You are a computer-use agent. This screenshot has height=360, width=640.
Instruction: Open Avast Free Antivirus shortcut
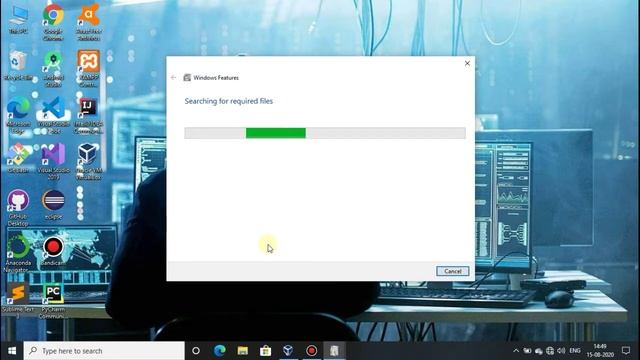[89, 22]
